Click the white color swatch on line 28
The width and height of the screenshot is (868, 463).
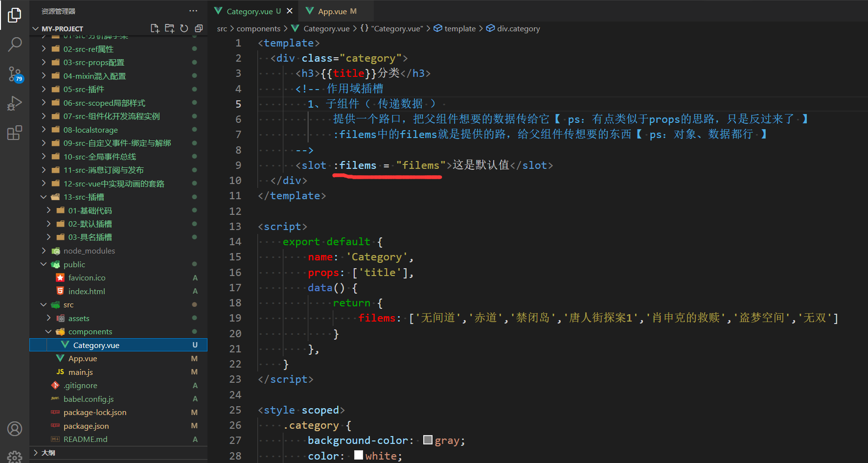(359, 455)
